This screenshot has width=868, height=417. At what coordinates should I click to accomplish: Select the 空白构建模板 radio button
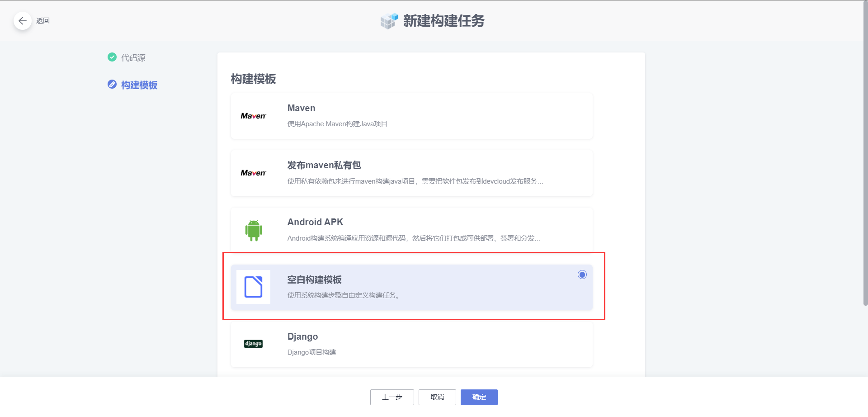click(582, 275)
